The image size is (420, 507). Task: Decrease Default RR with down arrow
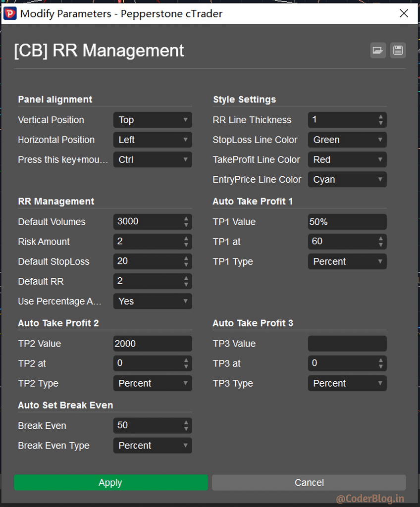pyautogui.click(x=186, y=285)
